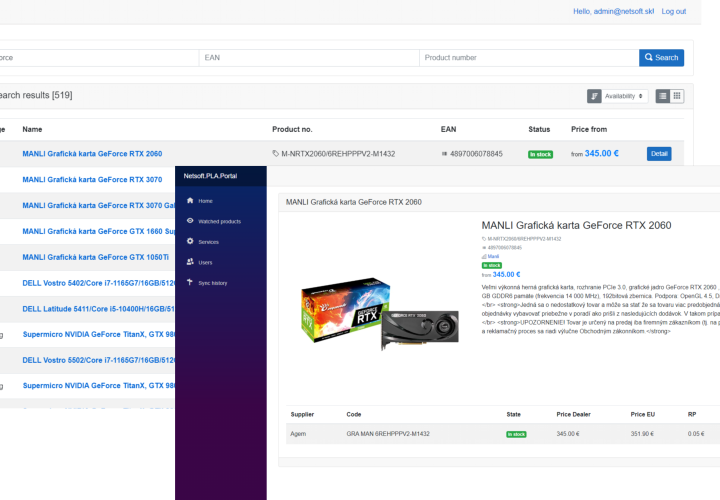Image resolution: width=720 pixels, height=500 pixels.
Task: Click In stock badge in supplier table
Action: (516, 434)
